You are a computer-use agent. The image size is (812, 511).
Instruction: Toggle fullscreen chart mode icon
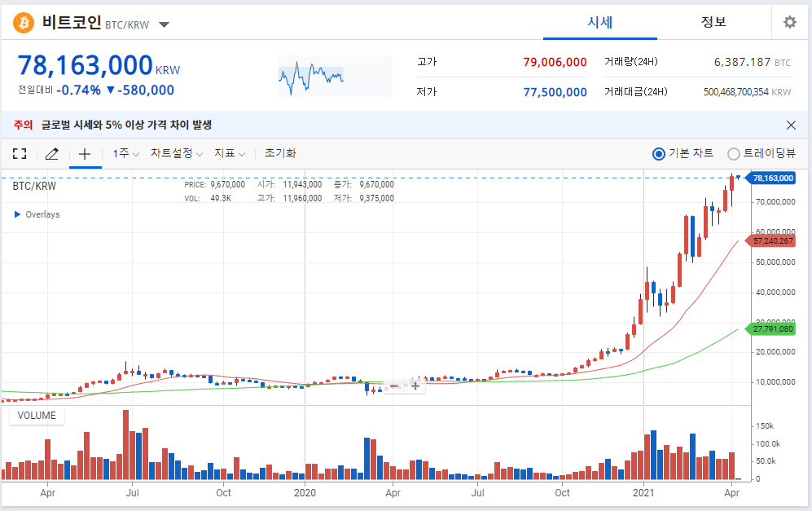(x=20, y=153)
